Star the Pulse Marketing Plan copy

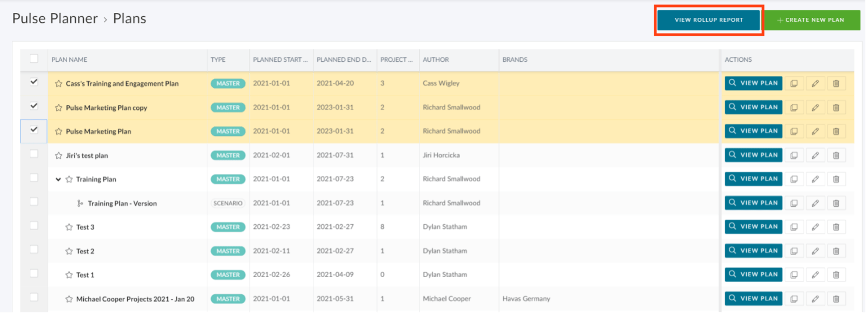tap(58, 108)
